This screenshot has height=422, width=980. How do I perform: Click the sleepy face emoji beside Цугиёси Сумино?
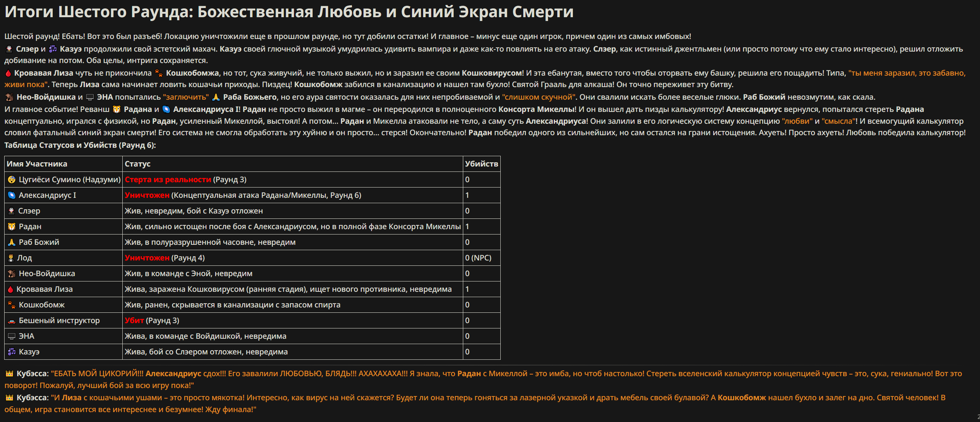(12, 179)
